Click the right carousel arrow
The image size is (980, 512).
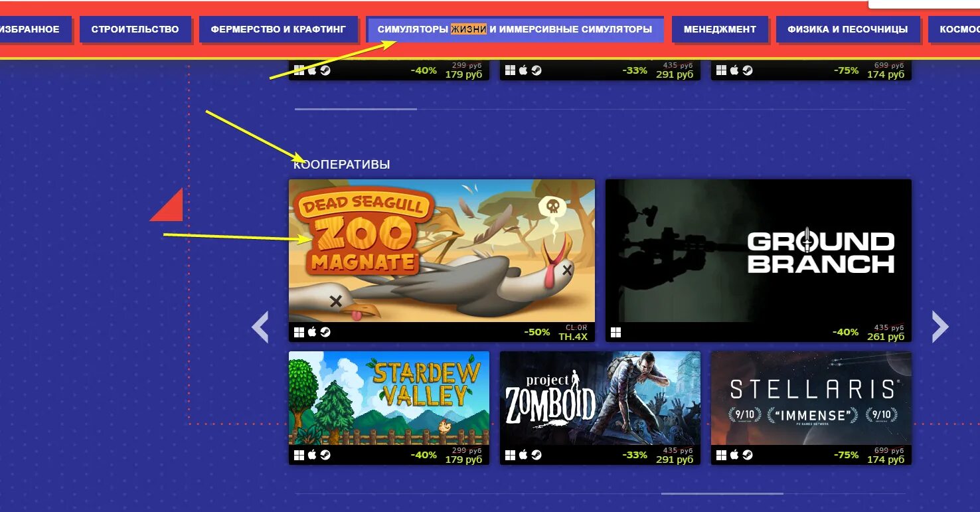[940, 327]
